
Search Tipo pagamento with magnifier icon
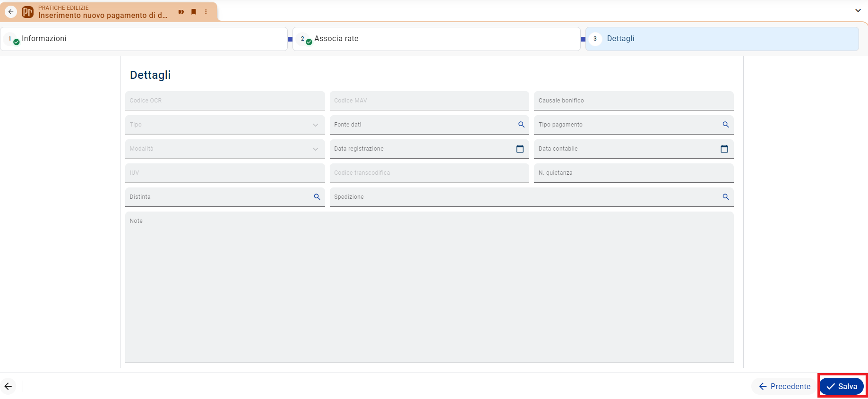726,125
